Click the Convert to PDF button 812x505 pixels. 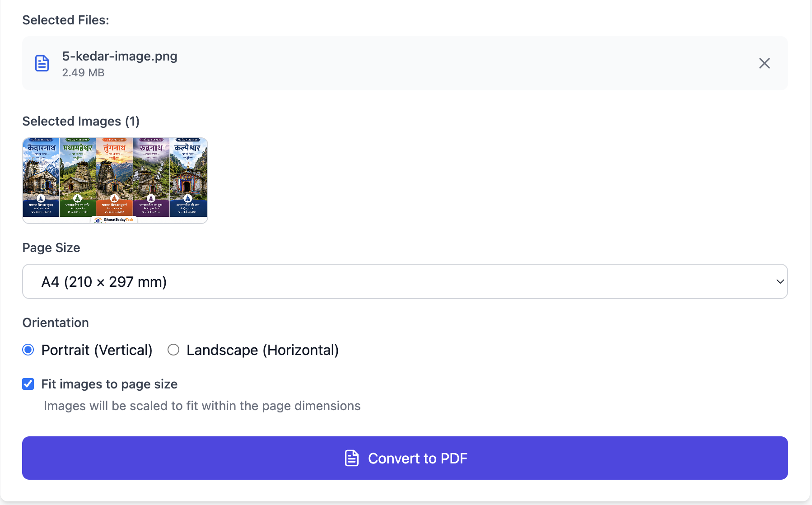(405, 458)
